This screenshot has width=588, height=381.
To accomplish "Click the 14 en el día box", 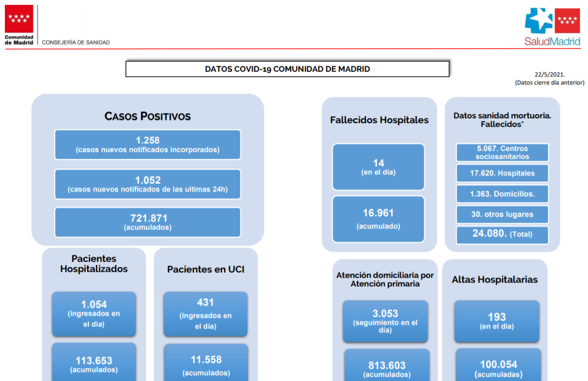I will coord(379,167).
